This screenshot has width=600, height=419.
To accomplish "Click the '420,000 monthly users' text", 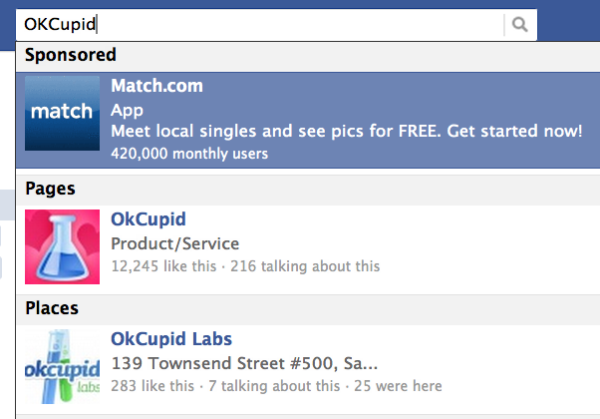I will (189, 154).
